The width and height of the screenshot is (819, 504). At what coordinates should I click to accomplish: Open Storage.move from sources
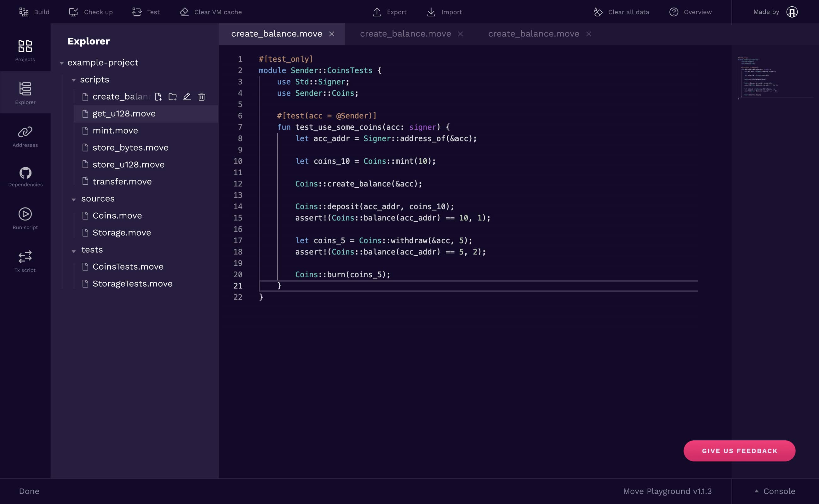tap(121, 232)
